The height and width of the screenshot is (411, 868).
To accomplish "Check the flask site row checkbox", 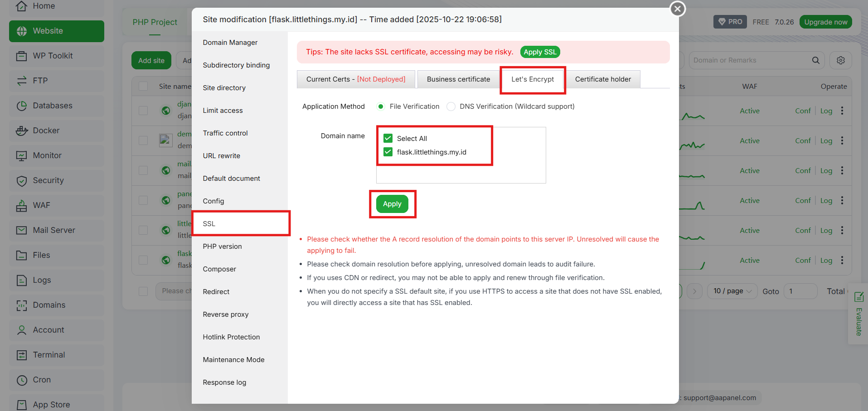I will point(143,260).
